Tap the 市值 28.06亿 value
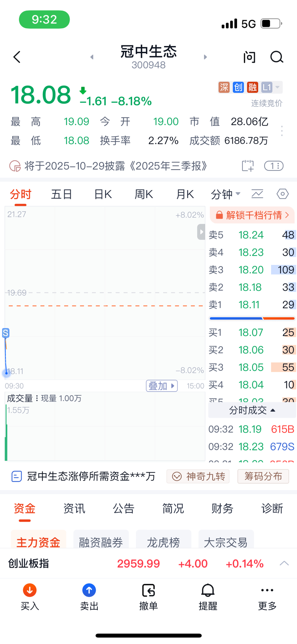Screen dimensions: 297x644 point(249,122)
